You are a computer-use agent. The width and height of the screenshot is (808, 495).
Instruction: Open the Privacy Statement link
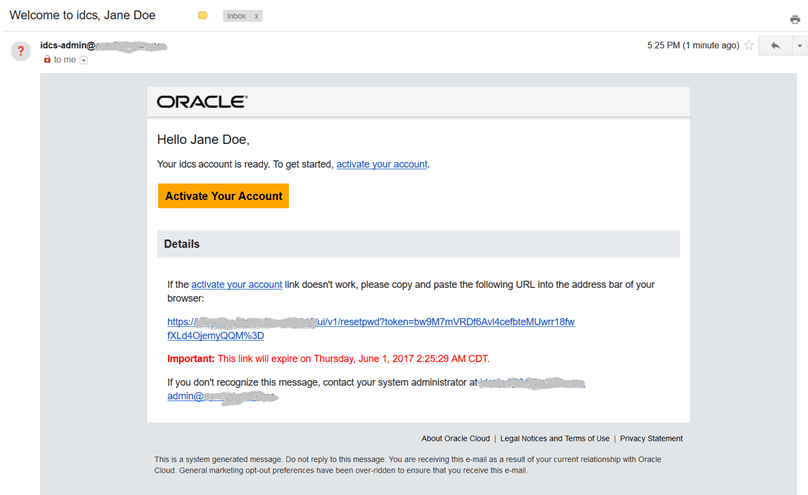[651, 438]
